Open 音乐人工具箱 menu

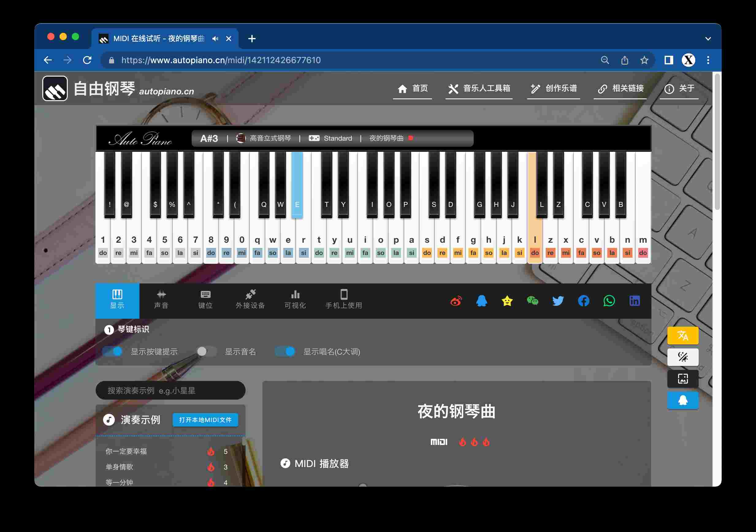[479, 89]
